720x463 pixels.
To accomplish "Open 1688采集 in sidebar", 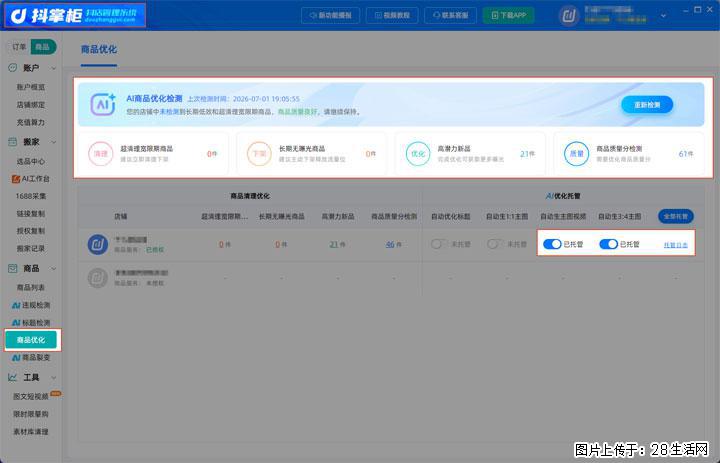I will 31,196.
